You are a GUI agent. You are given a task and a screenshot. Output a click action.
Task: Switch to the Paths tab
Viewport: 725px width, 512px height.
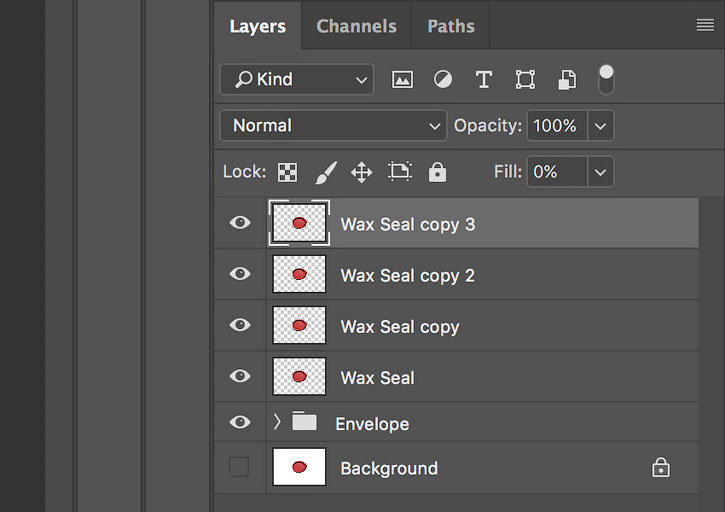tap(451, 26)
